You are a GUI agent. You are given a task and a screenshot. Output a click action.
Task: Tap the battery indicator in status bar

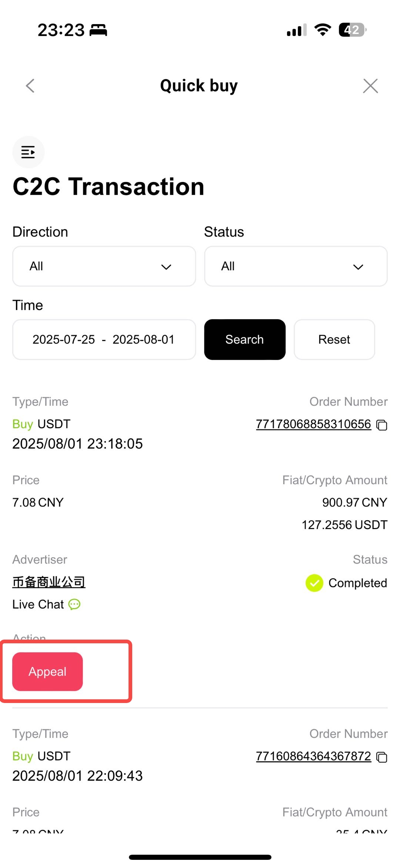point(352,30)
